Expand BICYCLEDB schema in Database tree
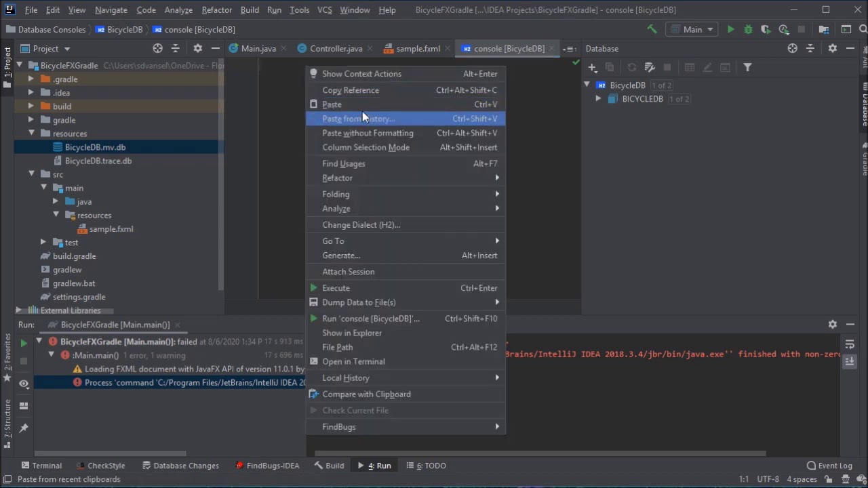This screenshot has width=868, height=488. pyautogui.click(x=598, y=99)
